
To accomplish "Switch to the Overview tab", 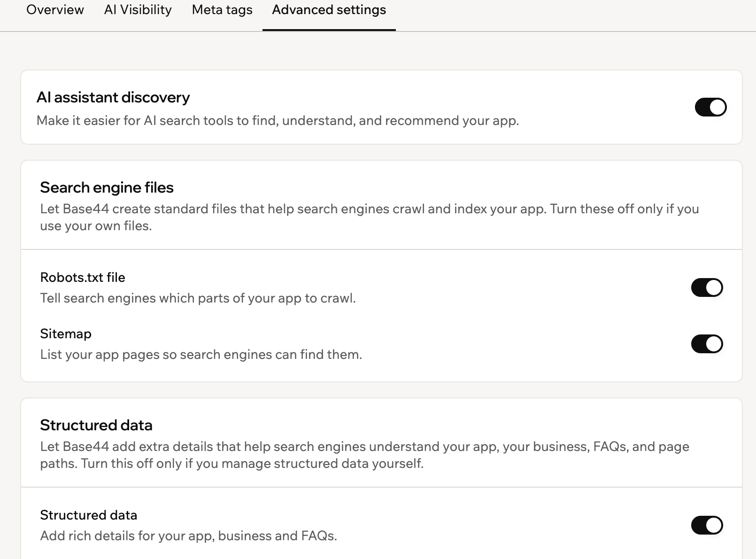I will [x=55, y=10].
